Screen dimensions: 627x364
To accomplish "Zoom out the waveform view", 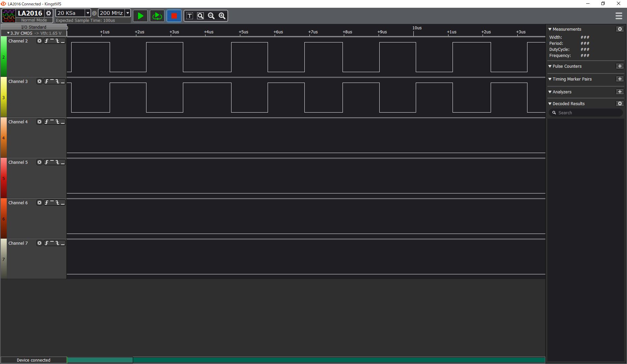I will (x=211, y=16).
